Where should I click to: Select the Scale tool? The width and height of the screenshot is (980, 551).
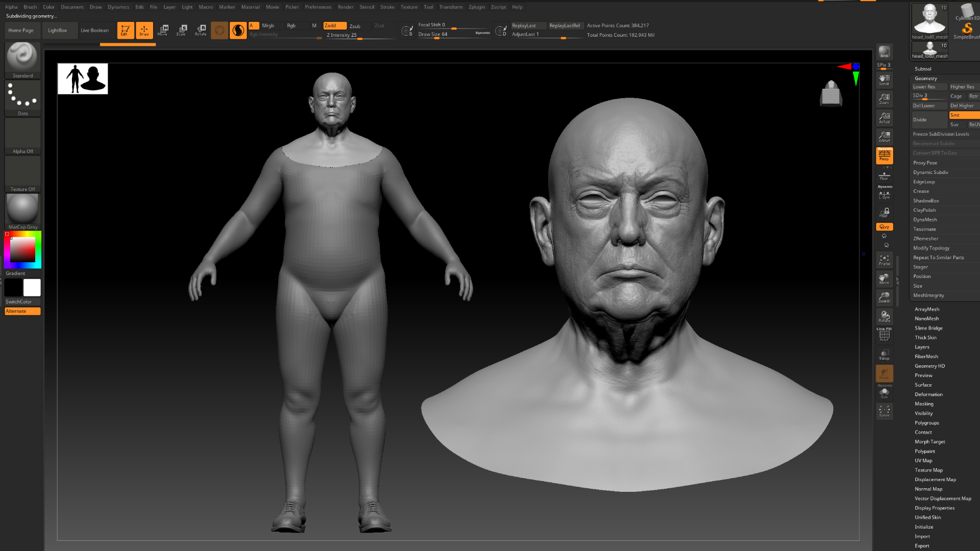coord(182,30)
